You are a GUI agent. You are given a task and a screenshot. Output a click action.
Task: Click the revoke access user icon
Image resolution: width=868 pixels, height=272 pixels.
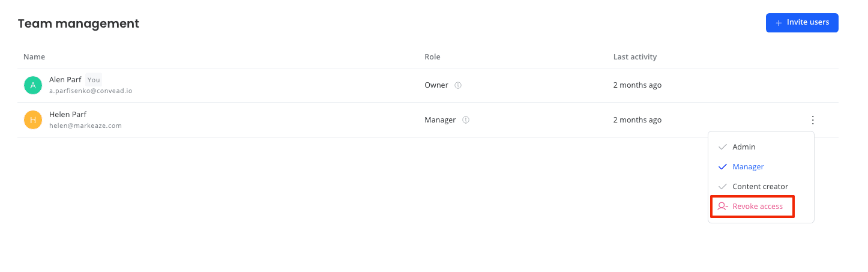click(723, 207)
